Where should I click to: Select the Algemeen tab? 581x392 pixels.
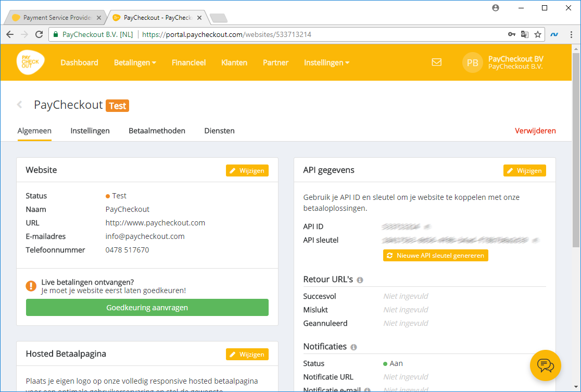pos(34,131)
